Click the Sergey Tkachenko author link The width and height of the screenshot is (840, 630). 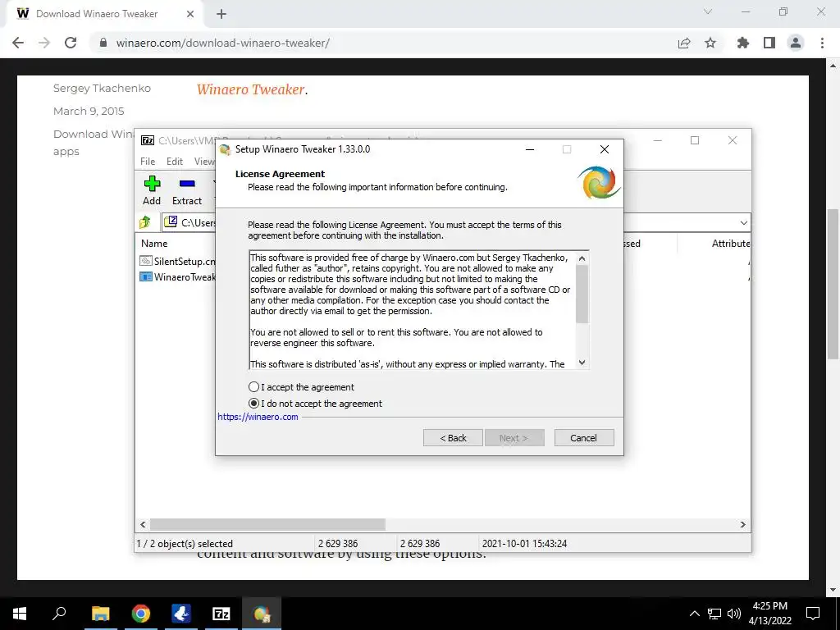click(102, 89)
